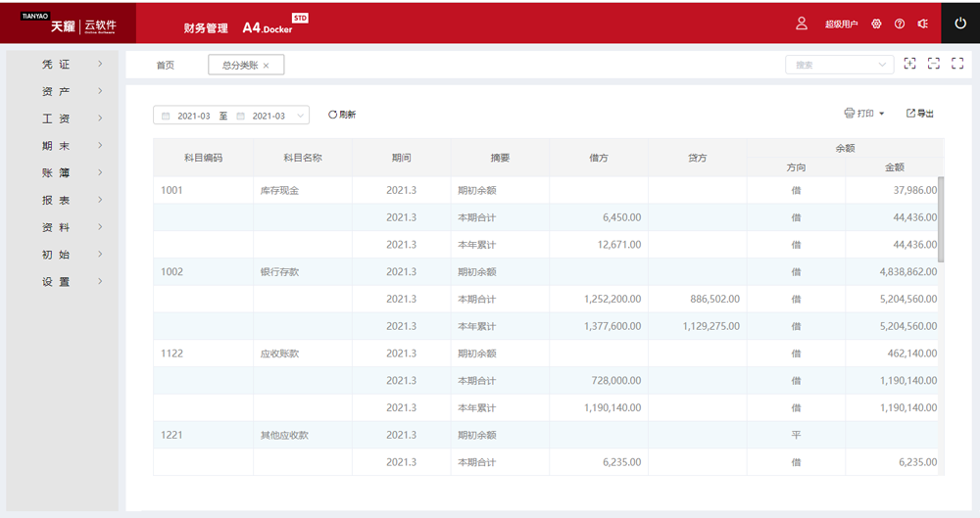Open the 2021-03 date range picker

(x=231, y=116)
